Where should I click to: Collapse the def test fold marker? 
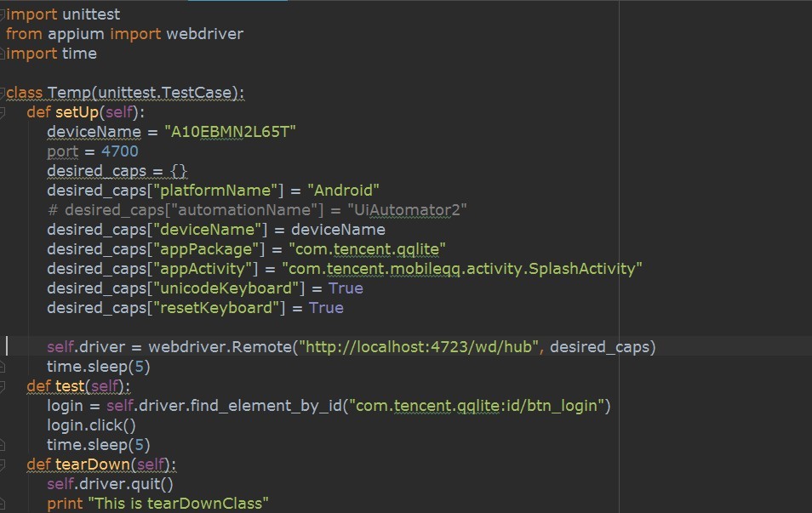click(x=2, y=386)
